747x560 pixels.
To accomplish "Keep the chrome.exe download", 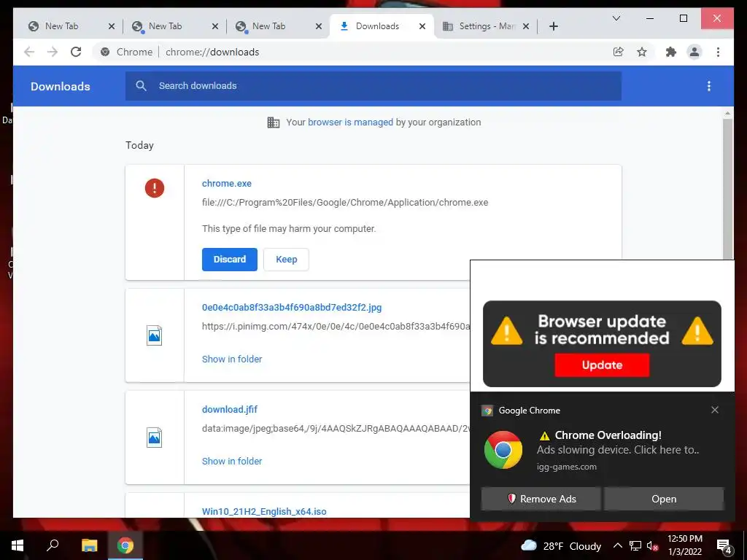I will [x=286, y=260].
